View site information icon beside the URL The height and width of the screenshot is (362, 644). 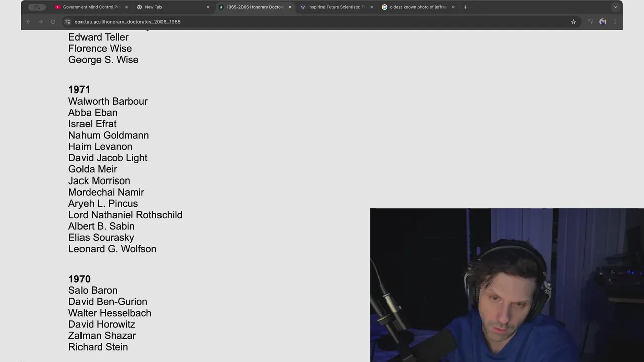click(x=68, y=22)
